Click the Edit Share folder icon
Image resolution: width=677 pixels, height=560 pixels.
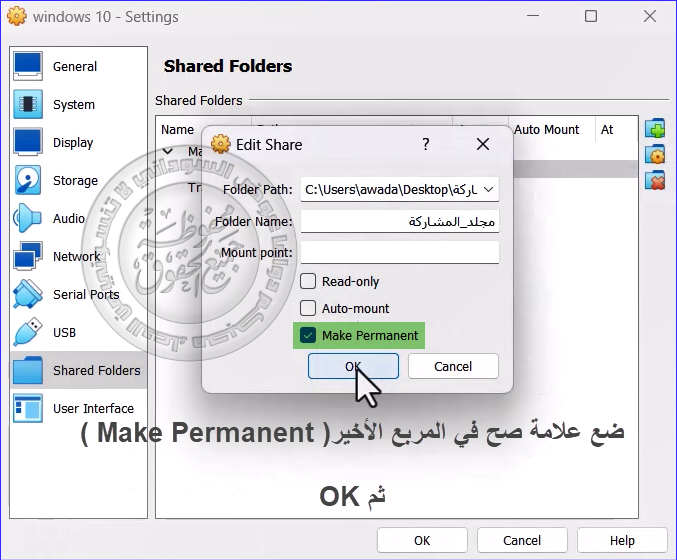pyautogui.click(x=655, y=155)
